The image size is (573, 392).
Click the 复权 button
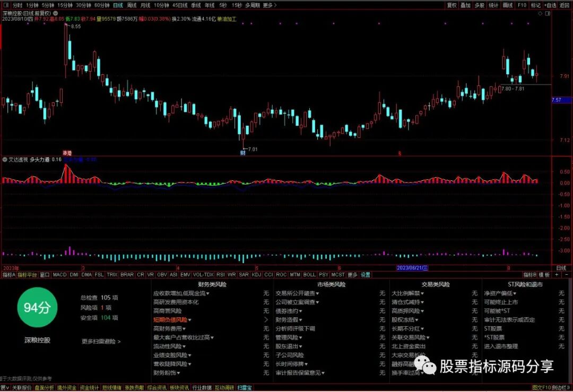452,5
